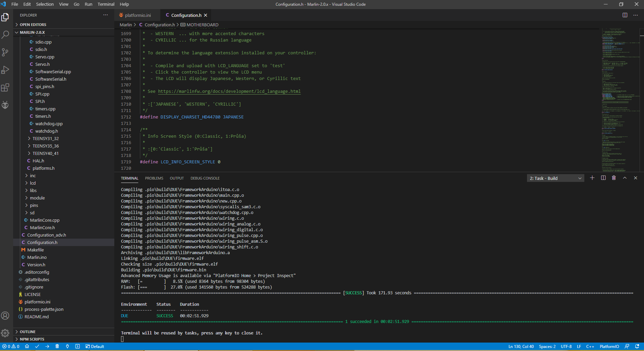
Task: Open the Extensions view
Action: [x=5, y=88]
